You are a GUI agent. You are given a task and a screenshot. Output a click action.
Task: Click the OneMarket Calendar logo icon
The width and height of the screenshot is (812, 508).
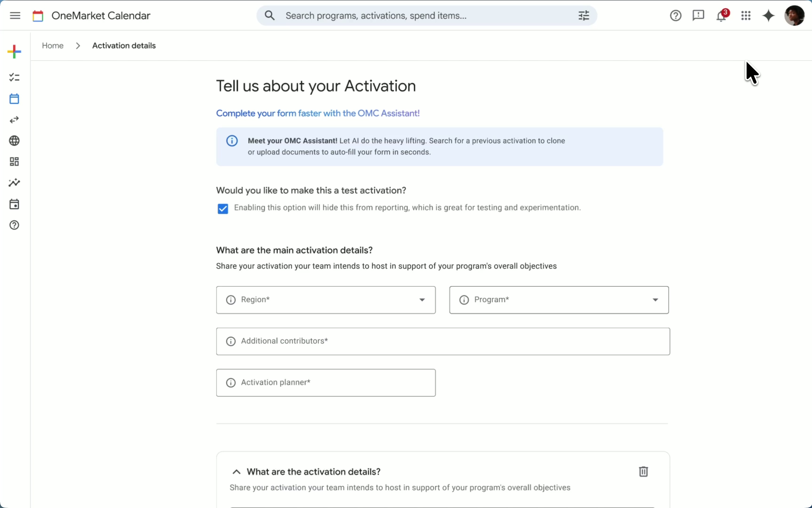[x=38, y=16]
